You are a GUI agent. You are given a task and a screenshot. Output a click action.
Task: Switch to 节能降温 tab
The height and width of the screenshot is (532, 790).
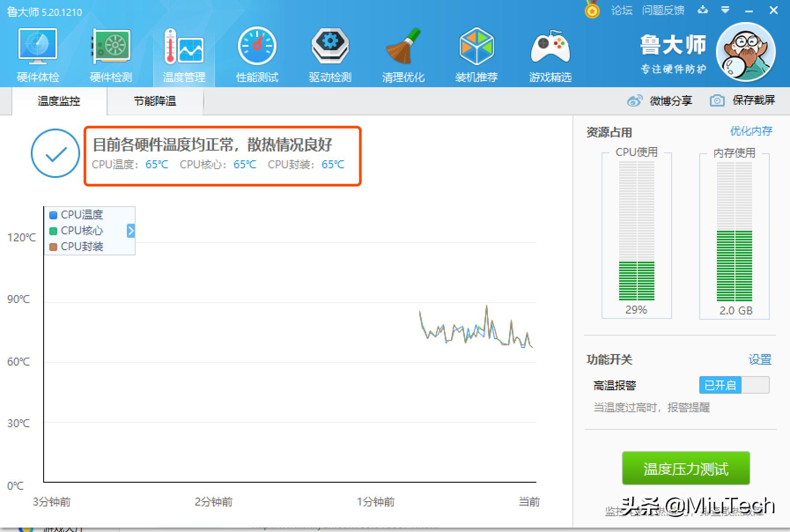coord(155,101)
